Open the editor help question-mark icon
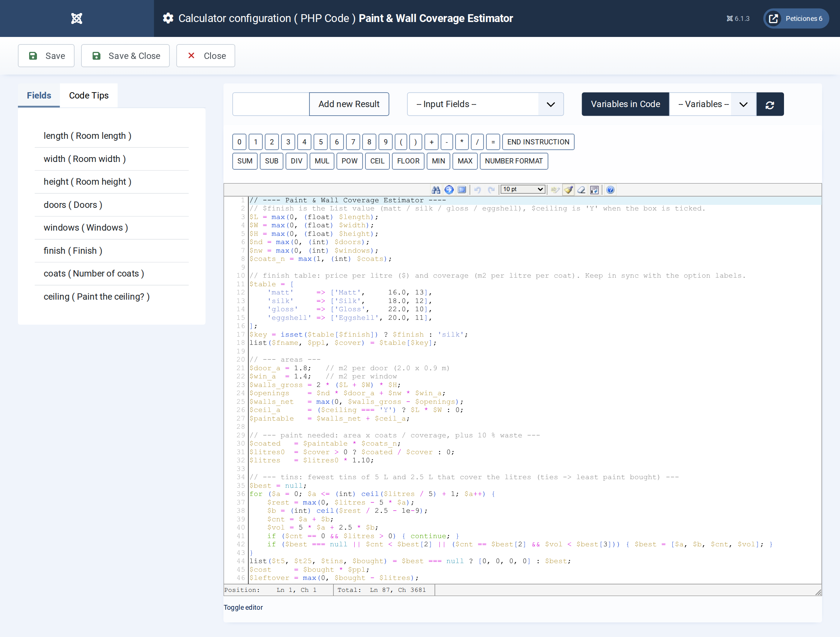Image resolution: width=840 pixels, height=637 pixels. pos(610,190)
